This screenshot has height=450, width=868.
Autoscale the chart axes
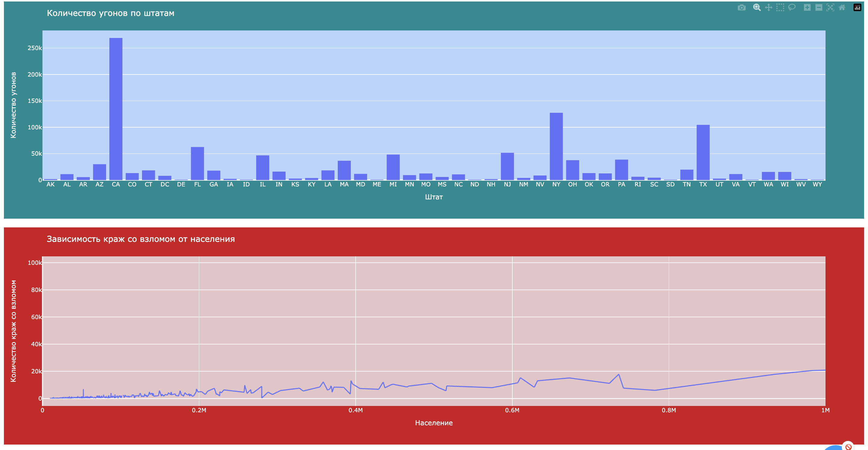[x=830, y=8]
